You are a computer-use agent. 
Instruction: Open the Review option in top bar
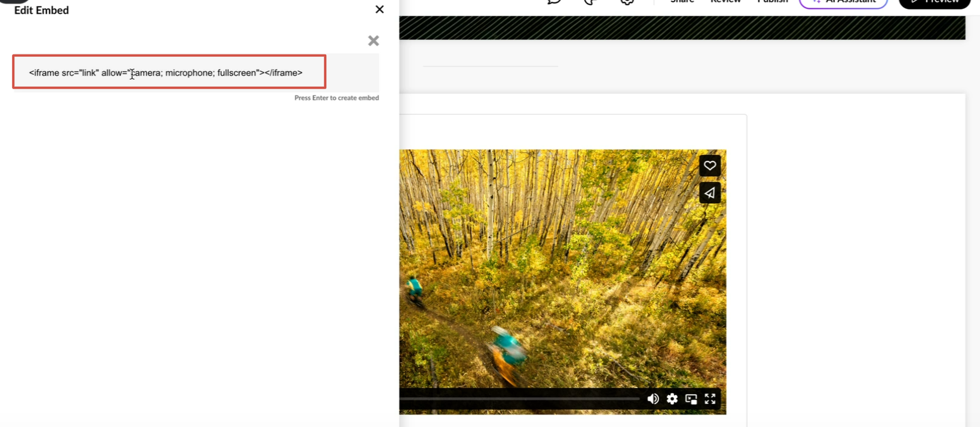[x=725, y=2]
